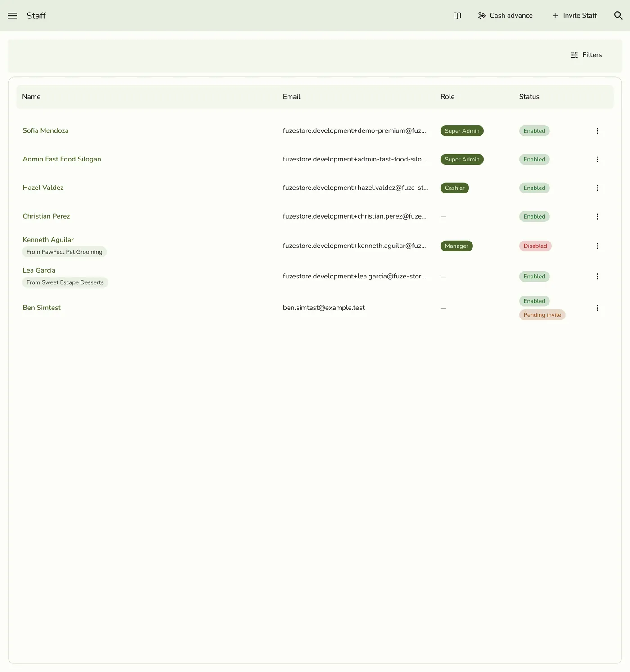The width and height of the screenshot is (630, 672).
Task: Open more options for Hazel Valdez
Action: pyautogui.click(x=598, y=188)
